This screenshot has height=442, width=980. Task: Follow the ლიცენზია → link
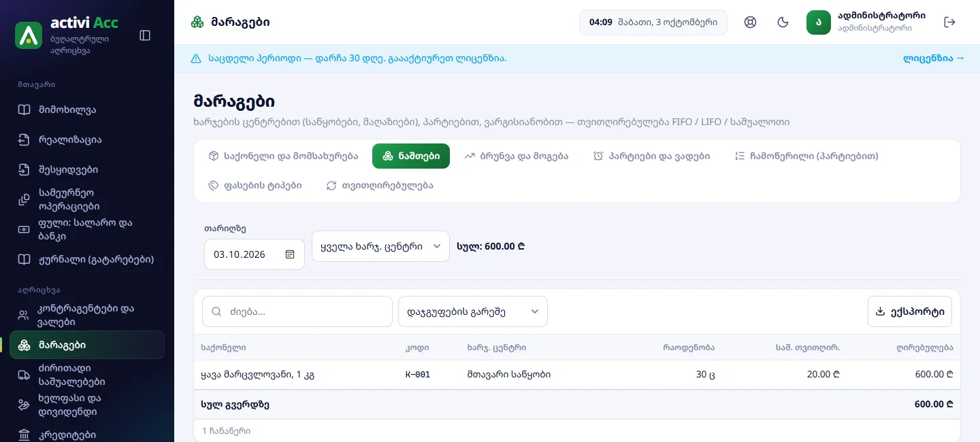tap(934, 58)
